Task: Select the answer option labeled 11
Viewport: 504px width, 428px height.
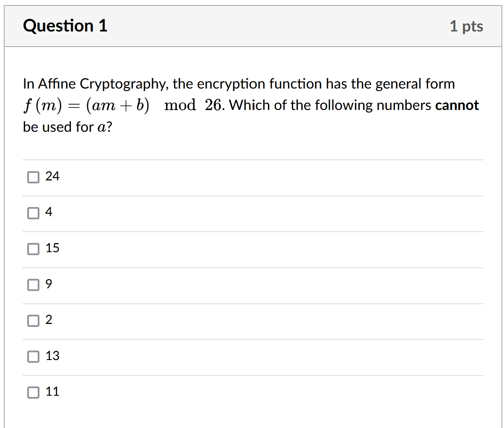Action: (53, 392)
